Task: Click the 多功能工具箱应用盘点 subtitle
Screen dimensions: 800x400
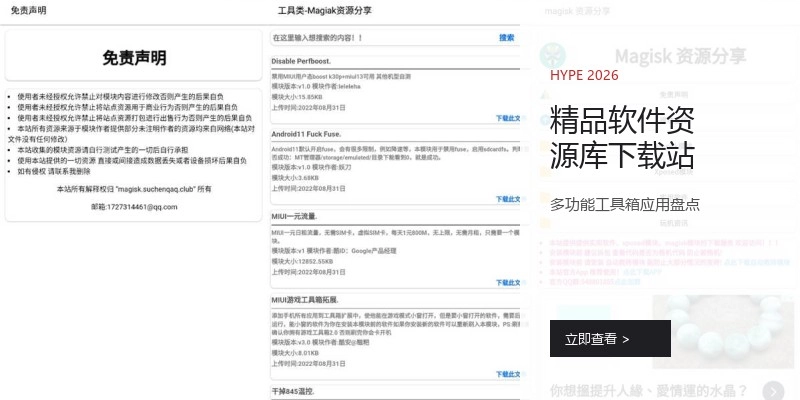Action: (625, 205)
